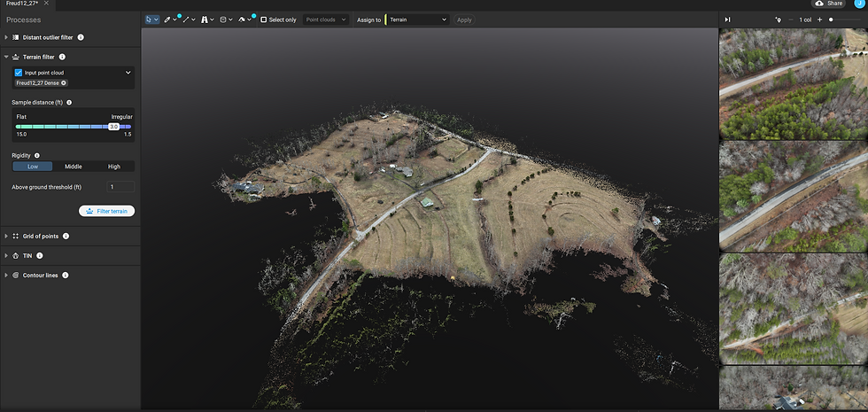
Task: Click the Apply button
Action: coord(464,19)
